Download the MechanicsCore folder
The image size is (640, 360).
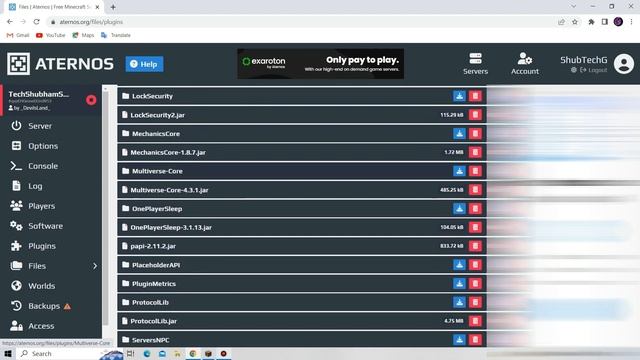(x=459, y=133)
